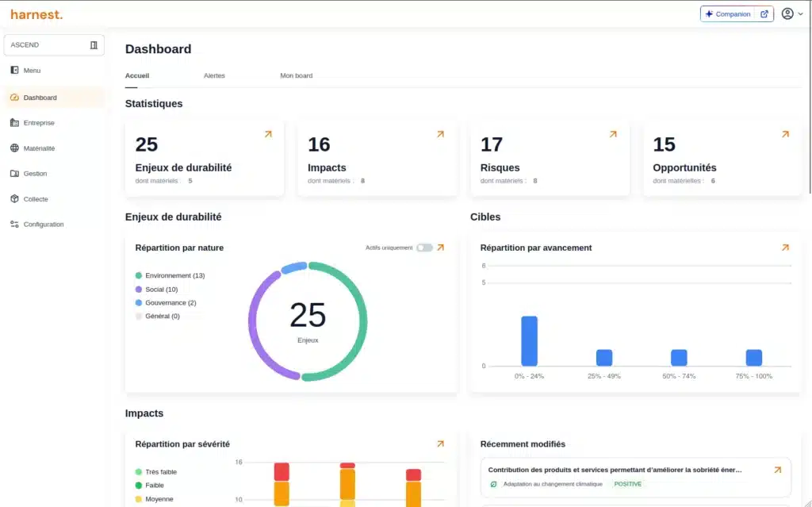The height and width of the screenshot is (507, 812).
Task: Click the 25 Enjeux donut center
Action: pyautogui.click(x=308, y=321)
